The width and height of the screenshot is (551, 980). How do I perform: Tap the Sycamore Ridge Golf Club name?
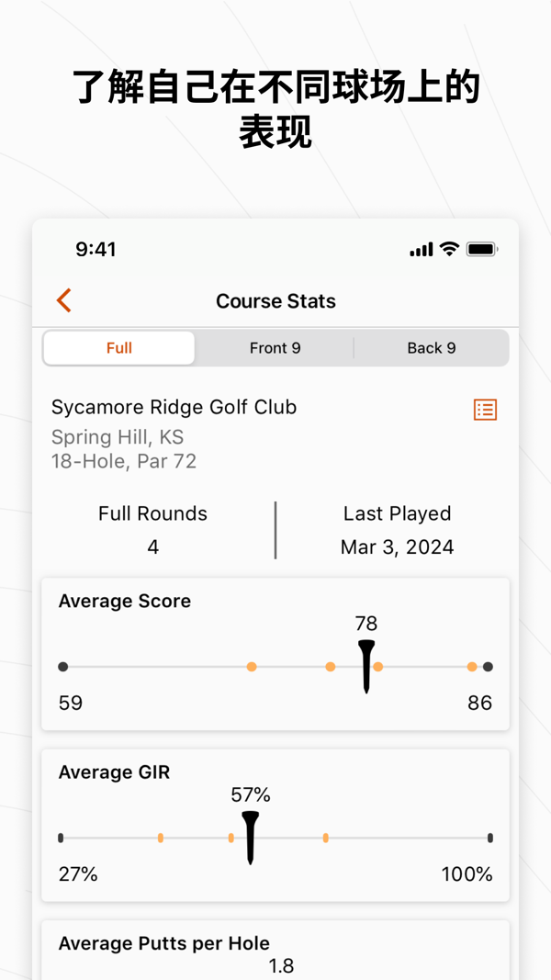click(174, 407)
